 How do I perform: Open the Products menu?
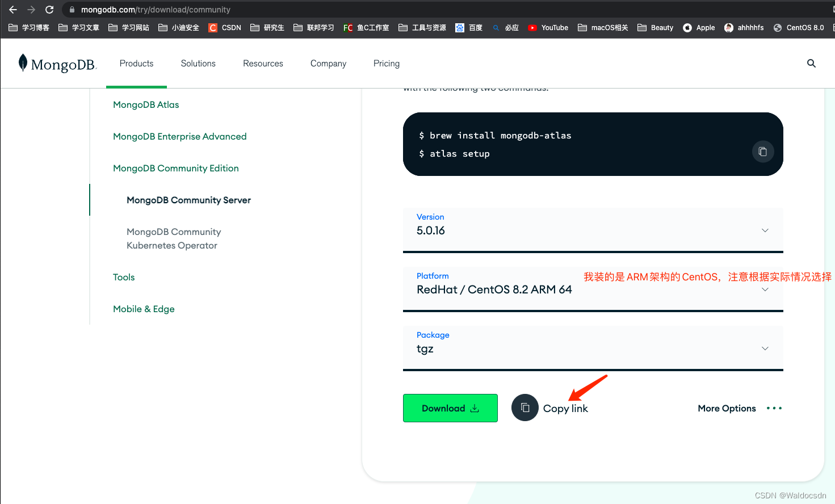(x=136, y=64)
